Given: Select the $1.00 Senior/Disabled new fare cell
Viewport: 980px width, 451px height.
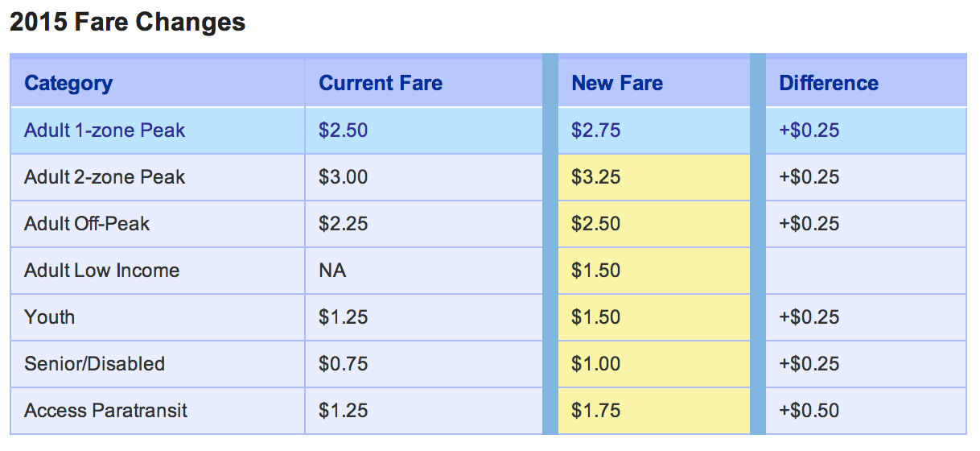Looking at the screenshot, I should click(x=654, y=364).
